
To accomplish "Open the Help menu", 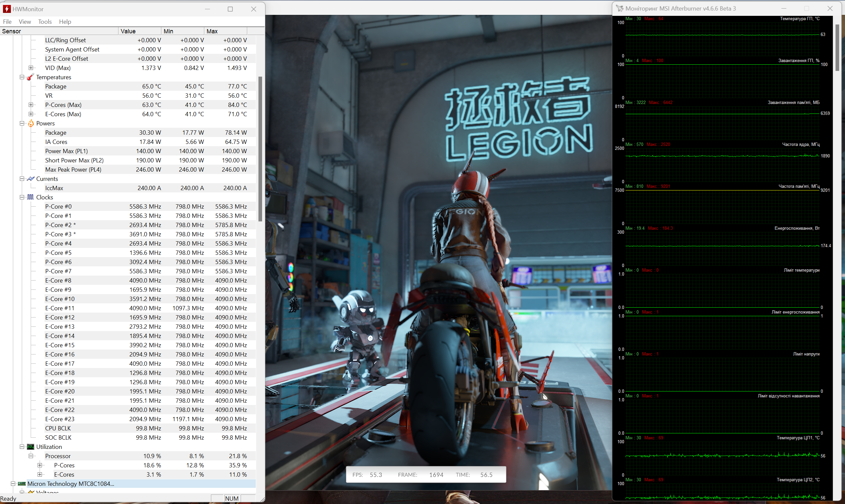I will (x=65, y=22).
